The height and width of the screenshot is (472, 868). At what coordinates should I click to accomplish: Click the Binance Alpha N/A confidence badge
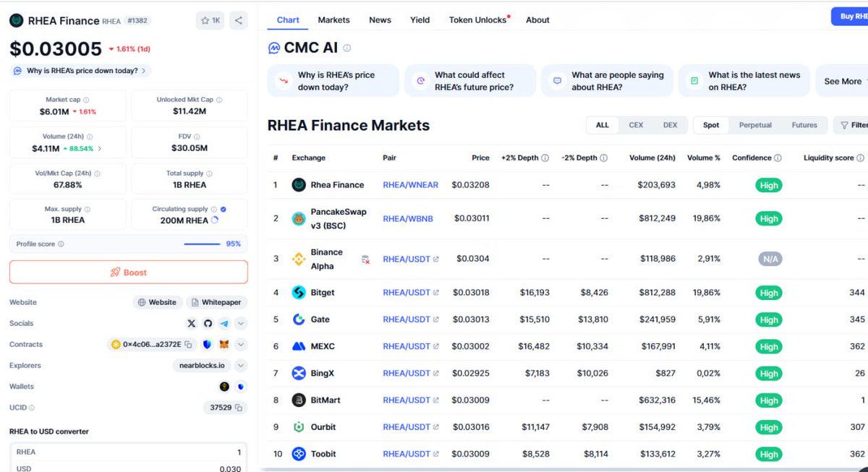click(769, 259)
